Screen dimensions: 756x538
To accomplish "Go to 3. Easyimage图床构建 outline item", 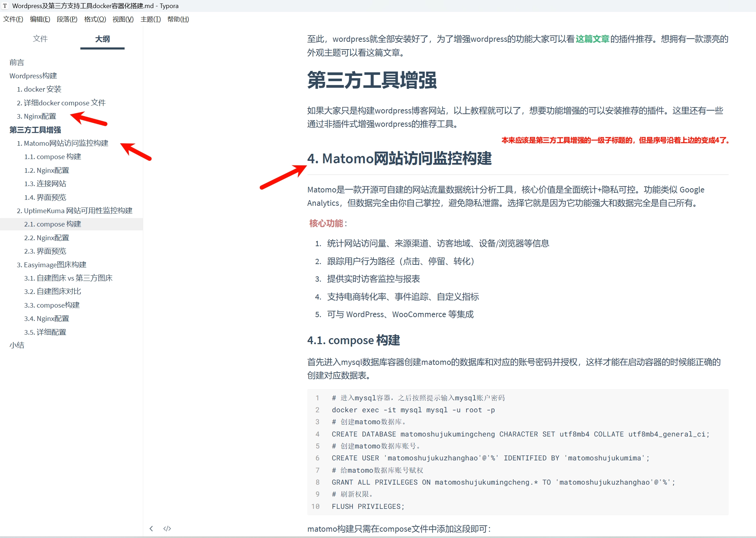I will [x=52, y=265].
